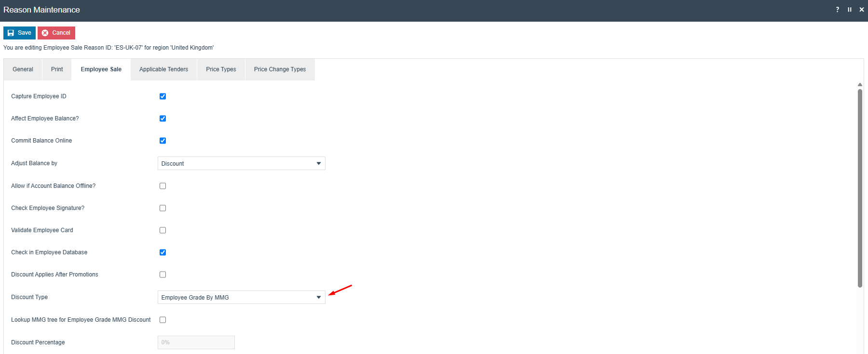Open the Adjust Balance by dropdown

(x=242, y=163)
